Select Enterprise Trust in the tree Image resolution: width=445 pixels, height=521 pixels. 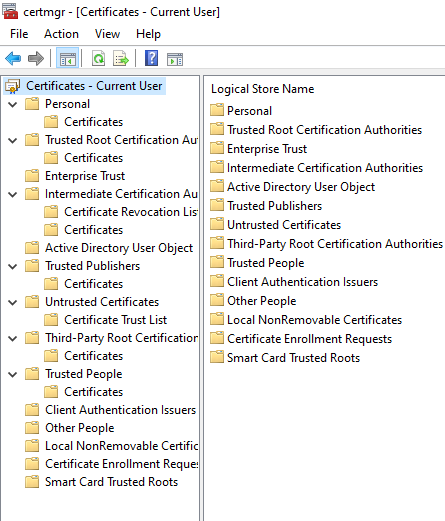tap(85, 176)
